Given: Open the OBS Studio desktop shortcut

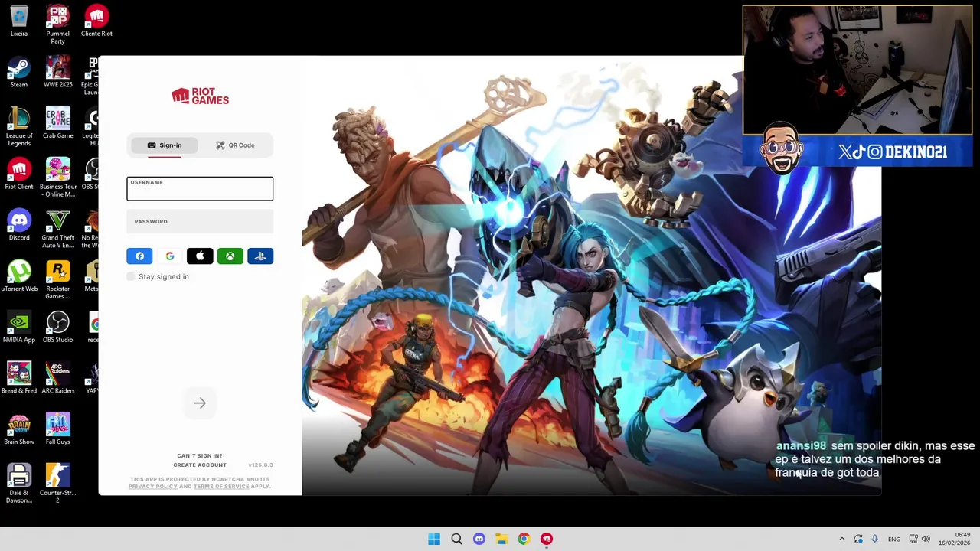Looking at the screenshot, I should point(58,328).
